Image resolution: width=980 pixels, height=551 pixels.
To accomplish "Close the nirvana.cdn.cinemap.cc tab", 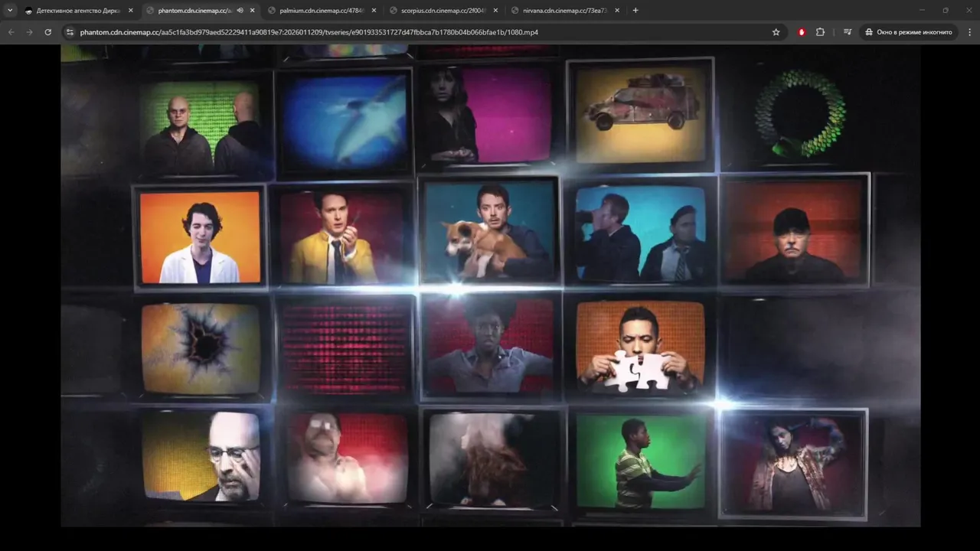I will pyautogui.click(x=617, y=11).
